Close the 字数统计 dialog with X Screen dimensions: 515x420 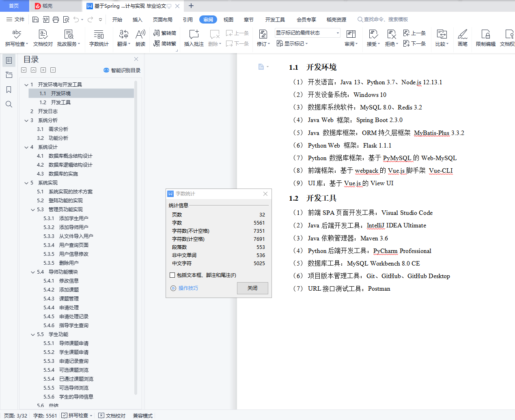pyautogui.click(x=265, y=194)
